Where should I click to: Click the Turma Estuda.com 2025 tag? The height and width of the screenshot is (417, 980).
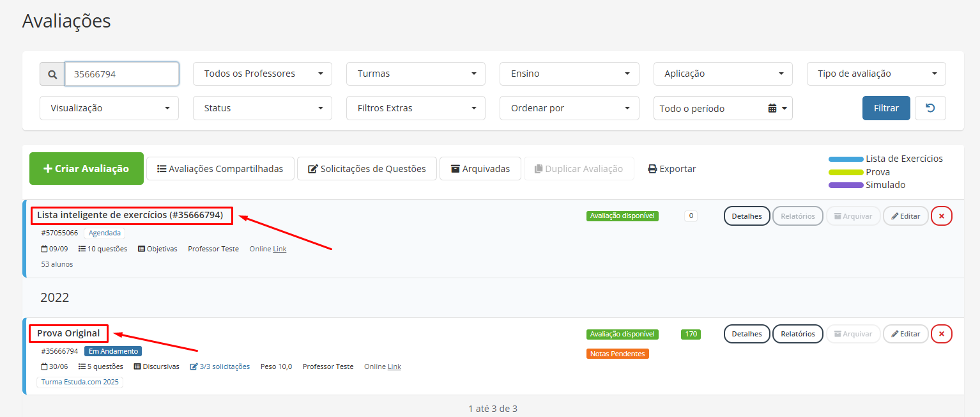point(80,382)
